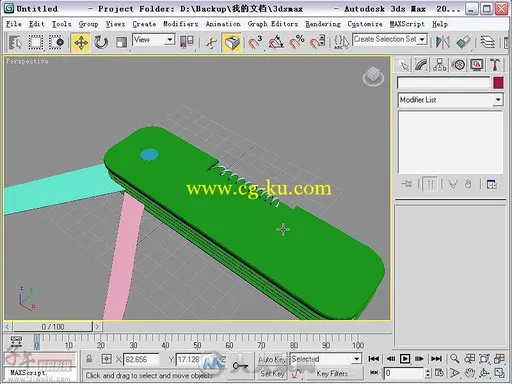Click Remove Modifier trash icon

[x=468, y=184]
